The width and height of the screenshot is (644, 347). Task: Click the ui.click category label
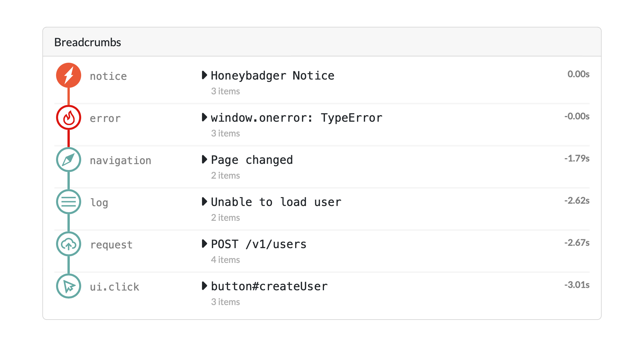[x=114, y=287]
